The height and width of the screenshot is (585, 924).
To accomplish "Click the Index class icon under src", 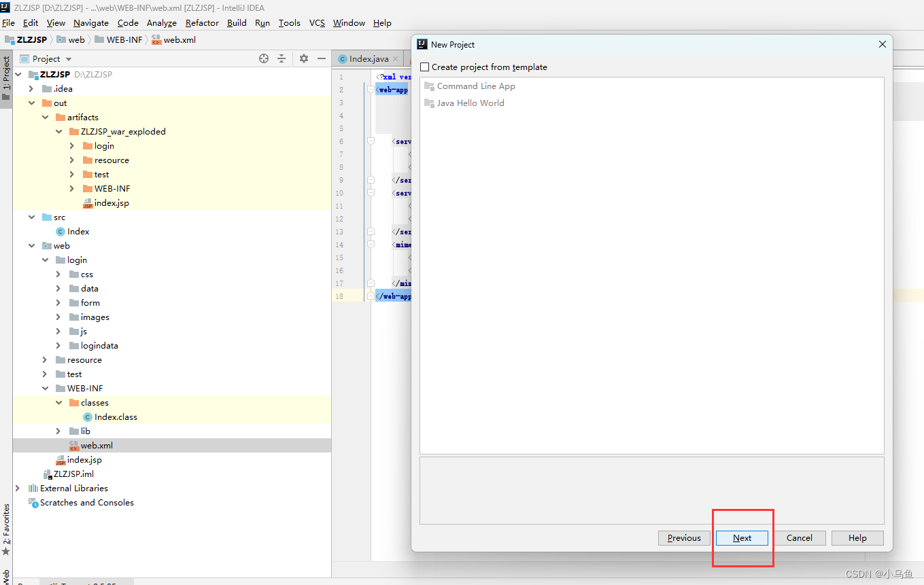I will pyautogui.click(x=61, y=232).
